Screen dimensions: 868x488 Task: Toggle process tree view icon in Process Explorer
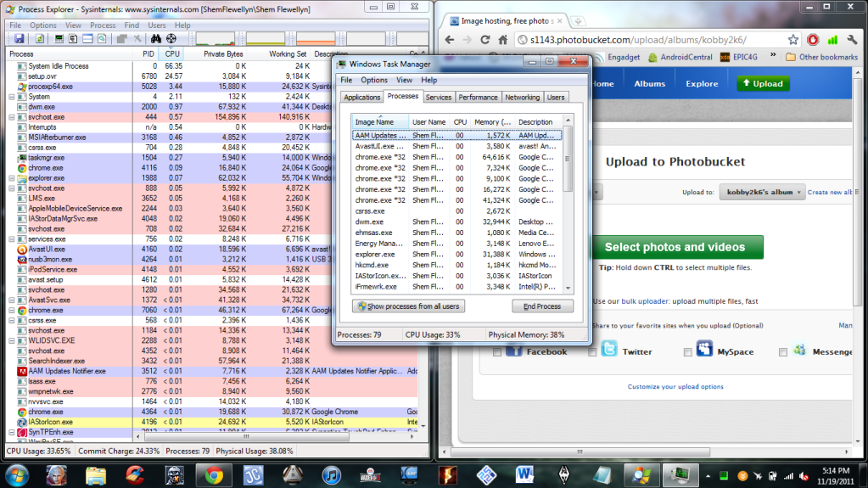coord(73,39)
